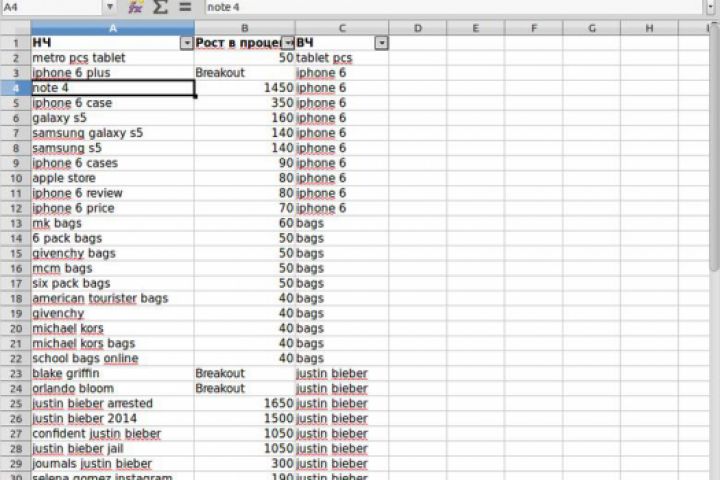Click header cell 'ВЧ'
The image size is (720, 480).
point(342,43)
